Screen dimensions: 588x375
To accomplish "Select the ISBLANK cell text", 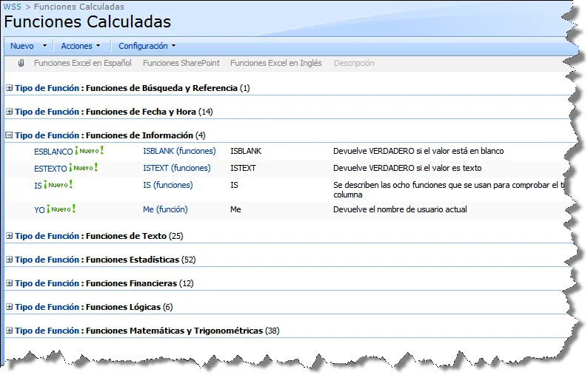I will pos(246,151).
